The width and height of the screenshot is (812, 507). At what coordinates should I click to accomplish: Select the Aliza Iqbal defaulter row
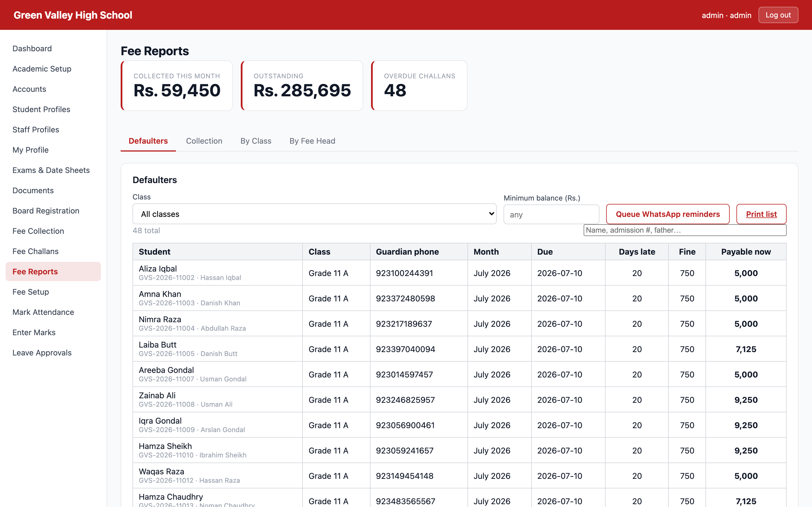click(459, 273)
